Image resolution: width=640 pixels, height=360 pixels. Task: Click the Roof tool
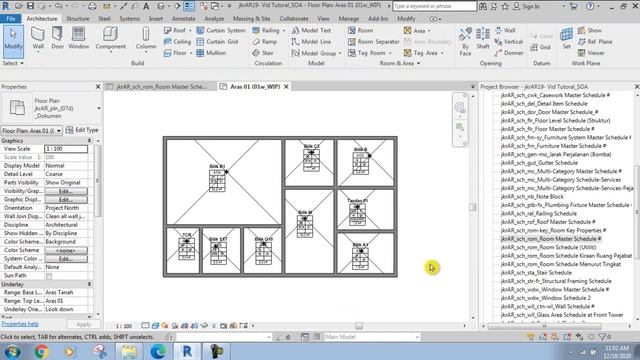click(178, 30)
